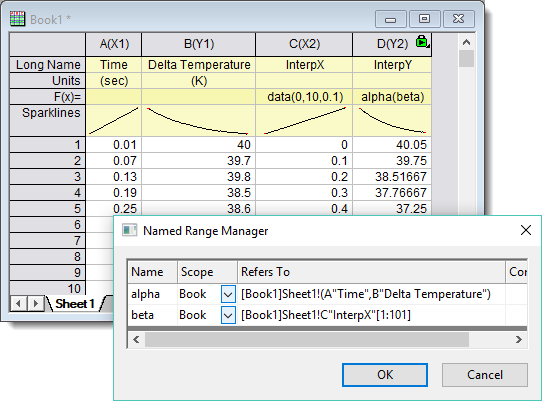Select column header B(Y1)
The image size is (542, 401).
(x=199, y=44)
